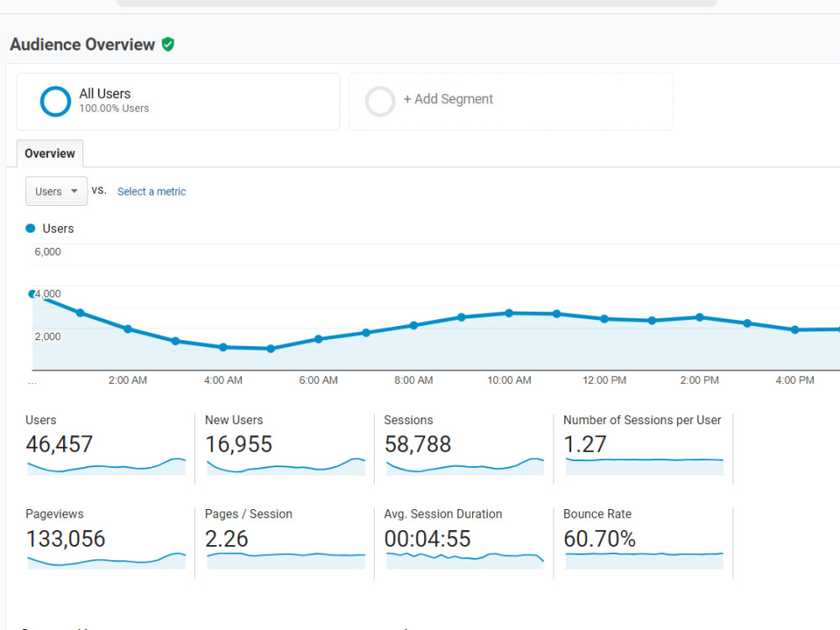Screen dimensions: 840x630
Task: Click the chart data point at 4:00 PM
Action: [795, 330]
